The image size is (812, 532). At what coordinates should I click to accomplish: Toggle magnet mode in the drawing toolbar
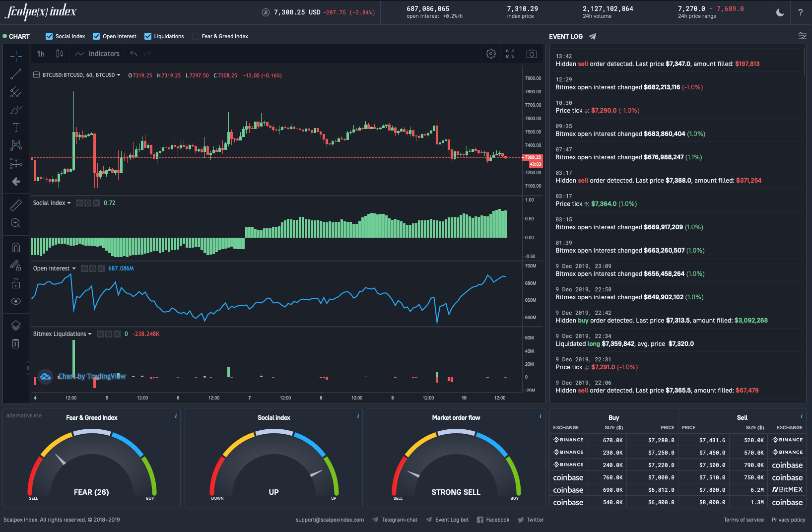click(16, 247)
